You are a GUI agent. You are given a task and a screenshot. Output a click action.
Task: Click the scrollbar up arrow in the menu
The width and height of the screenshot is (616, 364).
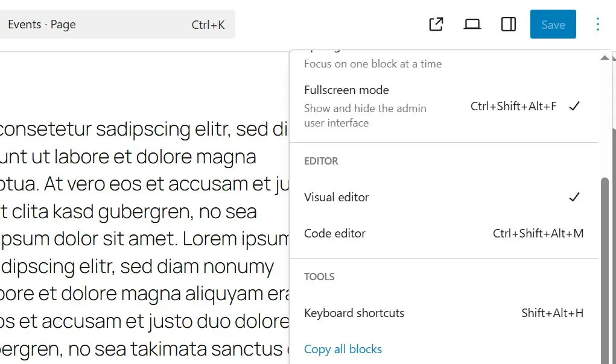(x=605, y=57)
